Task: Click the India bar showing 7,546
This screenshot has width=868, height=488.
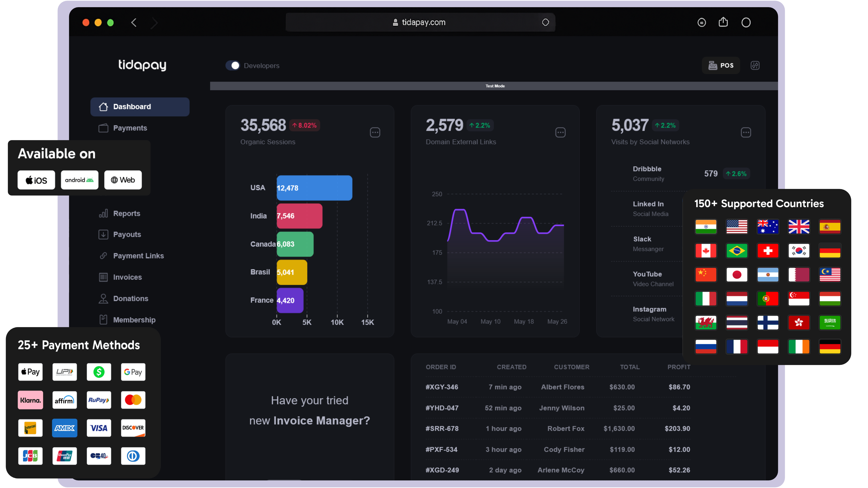Action: [299, 216]
